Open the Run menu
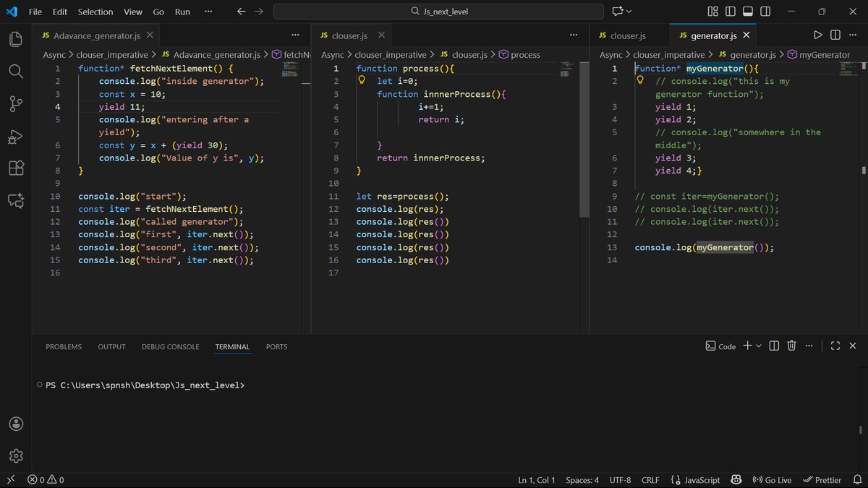Screen dimensions: 868x488 pos(182,12)
